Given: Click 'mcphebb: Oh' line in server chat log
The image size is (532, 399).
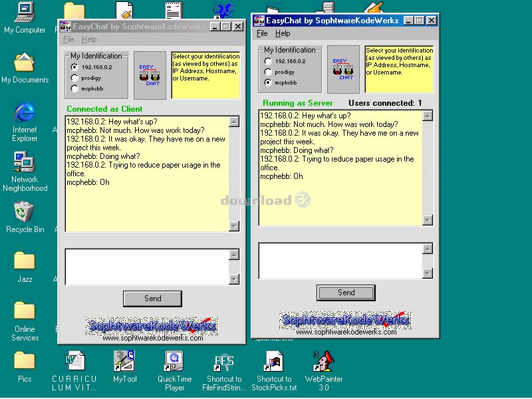Looking at the screenshot, I should (281, 176).
